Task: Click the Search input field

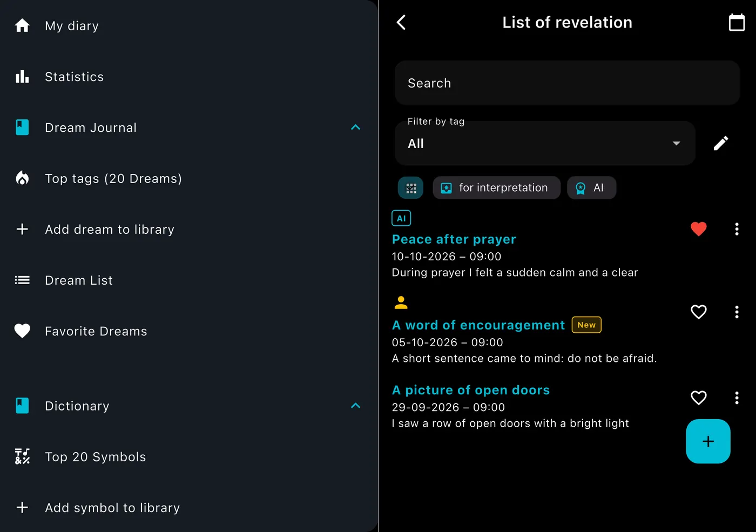Action: point(567,83)
